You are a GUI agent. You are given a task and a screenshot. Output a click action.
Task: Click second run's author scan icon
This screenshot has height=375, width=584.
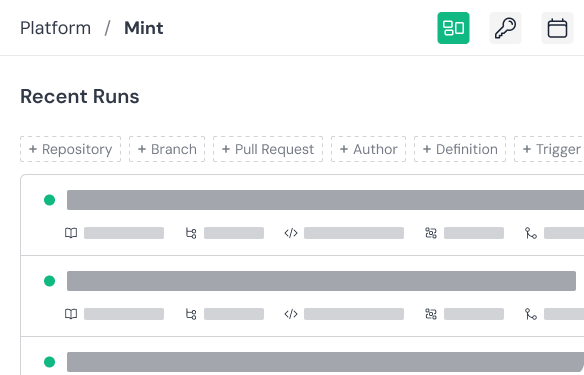[x=431, y=314]
